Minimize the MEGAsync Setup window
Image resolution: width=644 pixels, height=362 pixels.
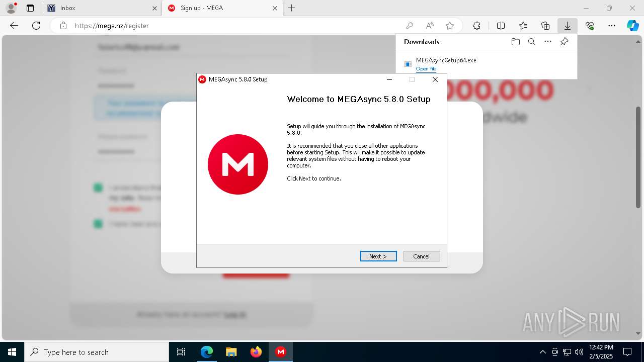tap(389, 79)
